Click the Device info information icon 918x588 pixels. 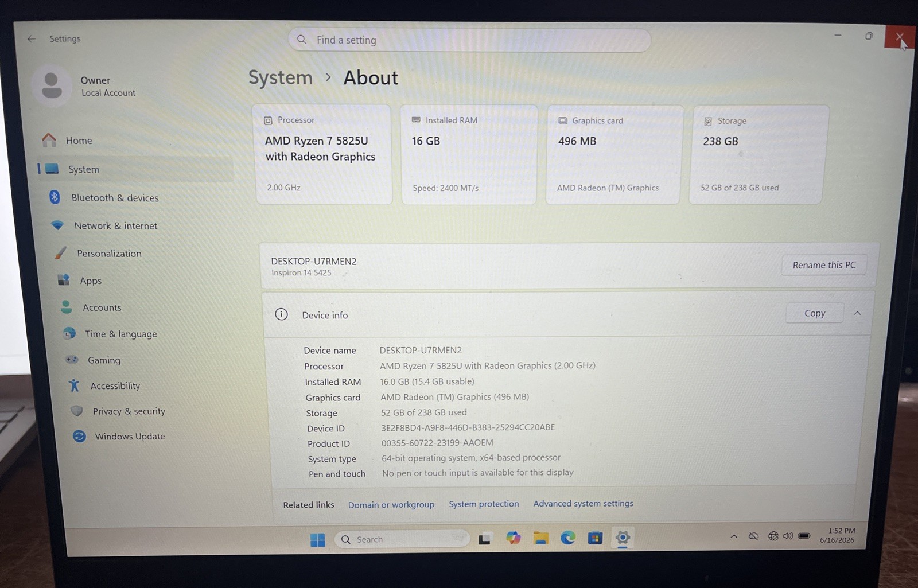[281, 314]
